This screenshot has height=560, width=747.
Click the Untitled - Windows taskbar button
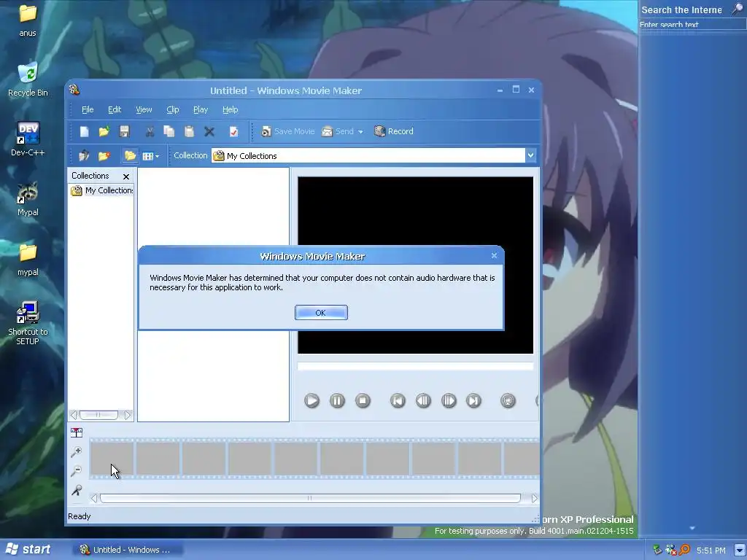coord(128,550)
